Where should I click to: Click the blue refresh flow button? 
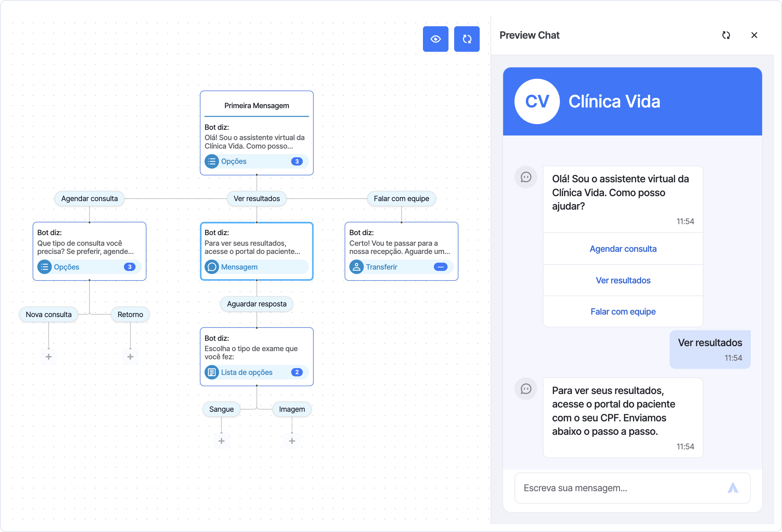[x=467, y=39]
